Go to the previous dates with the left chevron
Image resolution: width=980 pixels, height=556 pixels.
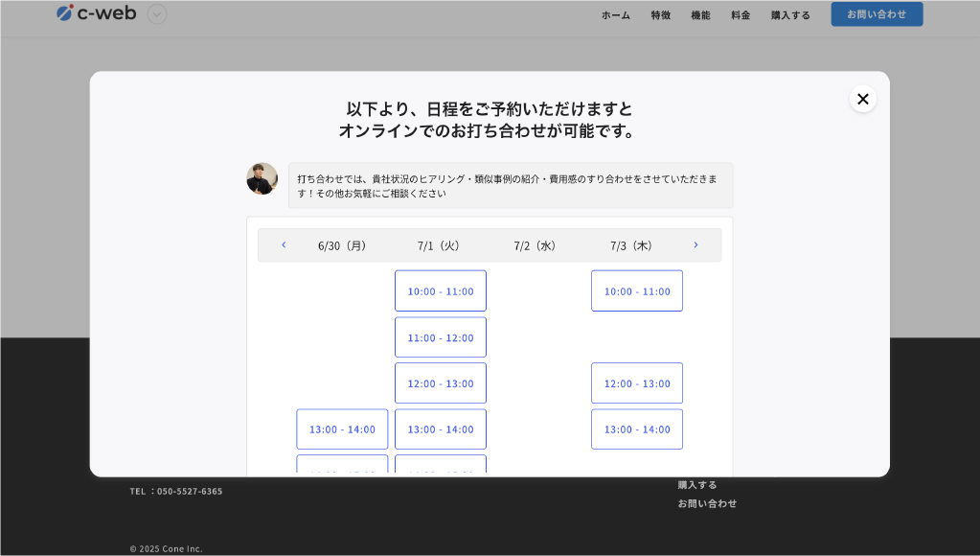[284, 245]
